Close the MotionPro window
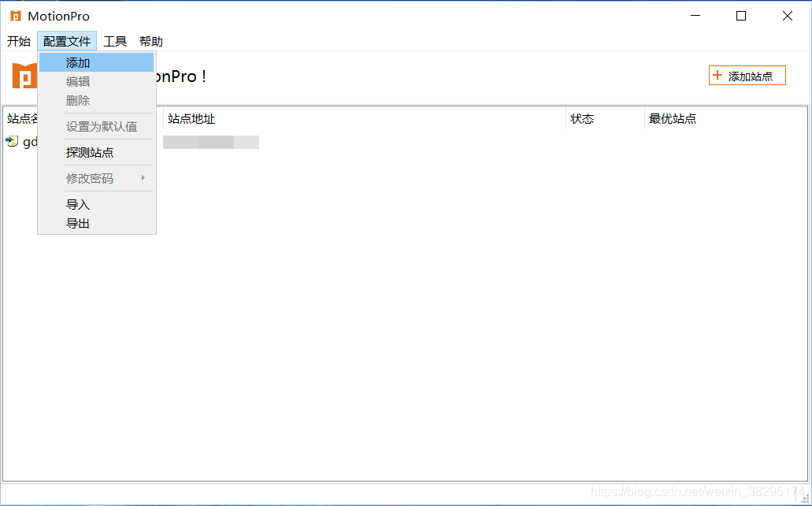Viewport: 812px width, 506px height. [787, 16]
